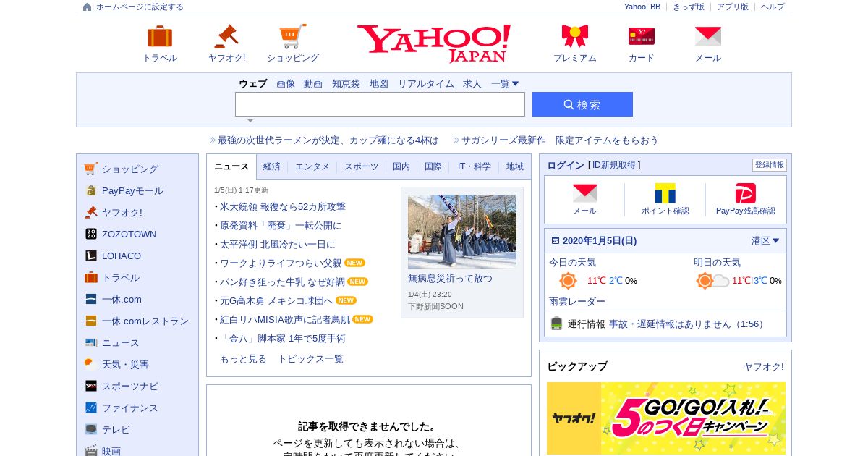Open the Mail envelope icon in header
868x456 pixels.
coord(708,36)
